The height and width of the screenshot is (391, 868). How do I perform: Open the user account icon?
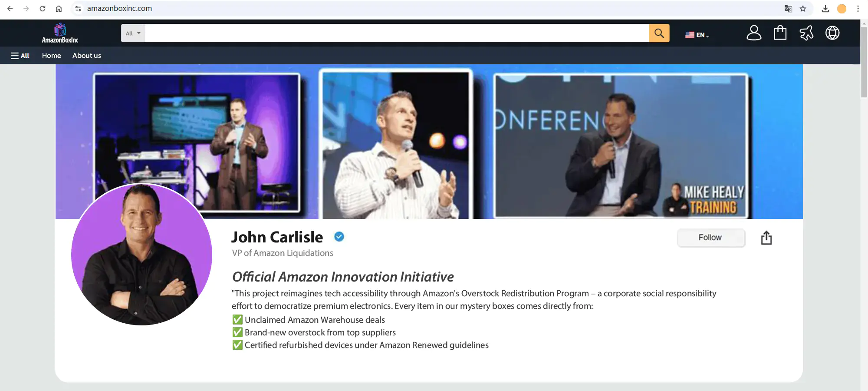coord(754,33)
